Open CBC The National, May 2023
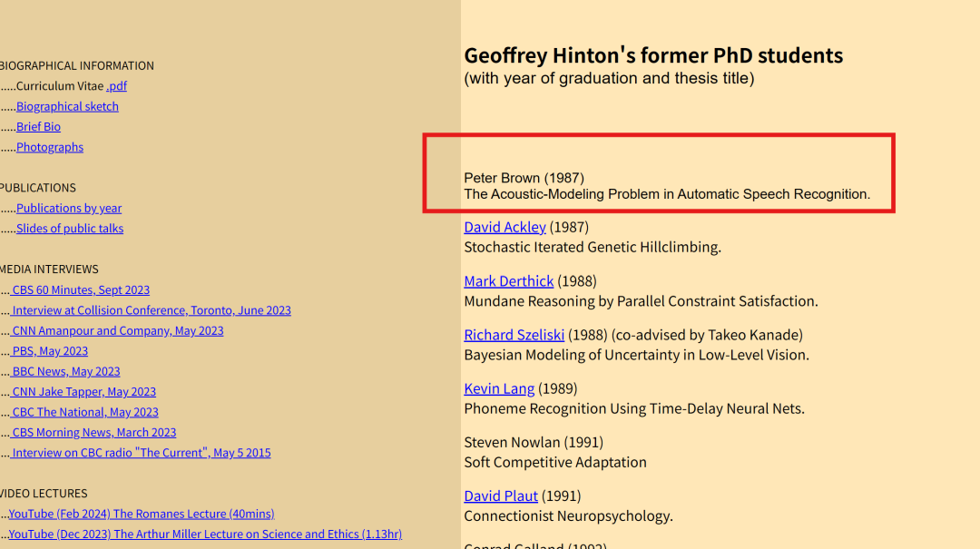This screenshot has height=549, width=980. click(x=85, y=412)
